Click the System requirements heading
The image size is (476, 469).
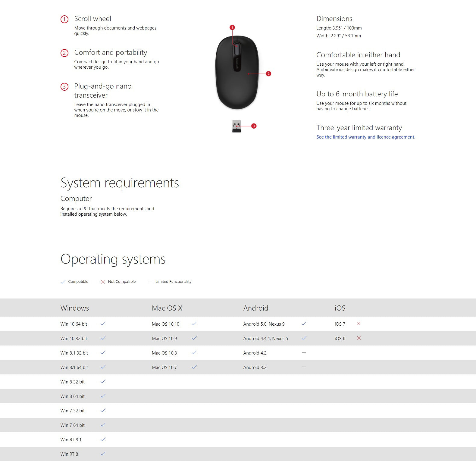click(120, 183)
